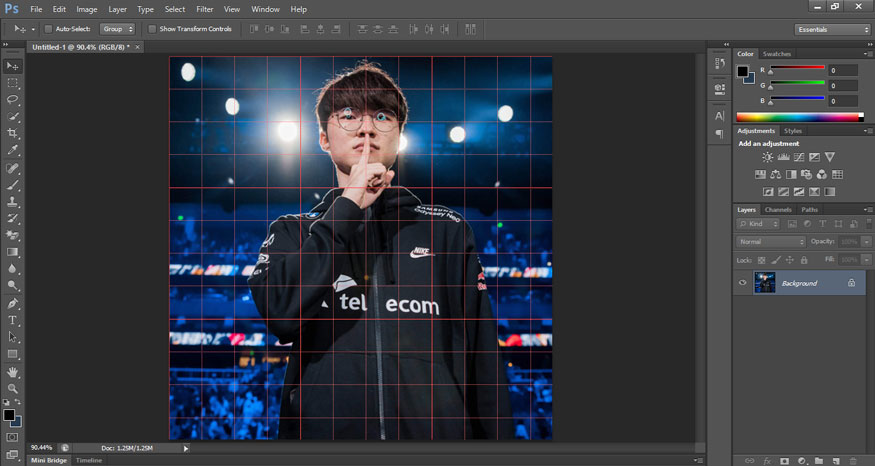Select the Spot Healing Brush tool
This screenshot has height=466, width=875.
[12, 168]
